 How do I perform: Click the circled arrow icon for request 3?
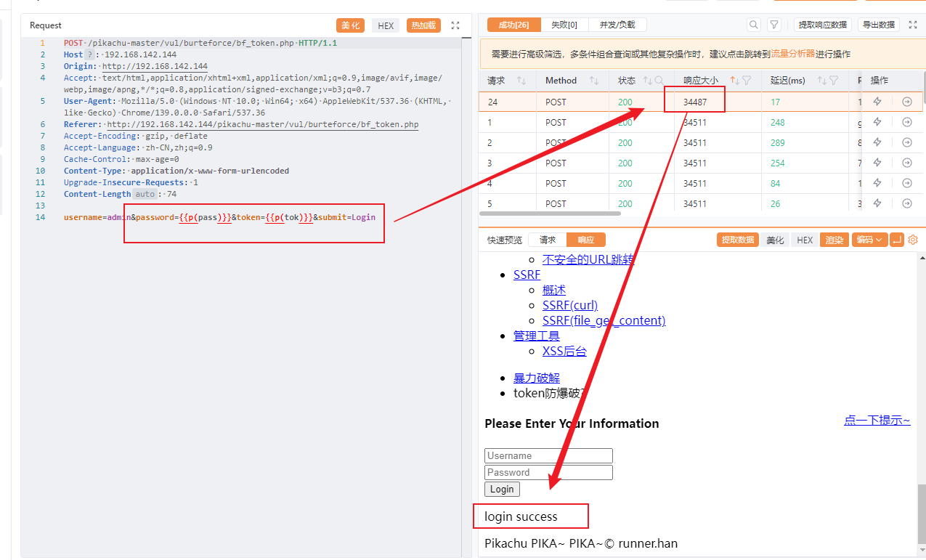pos(906,163)
